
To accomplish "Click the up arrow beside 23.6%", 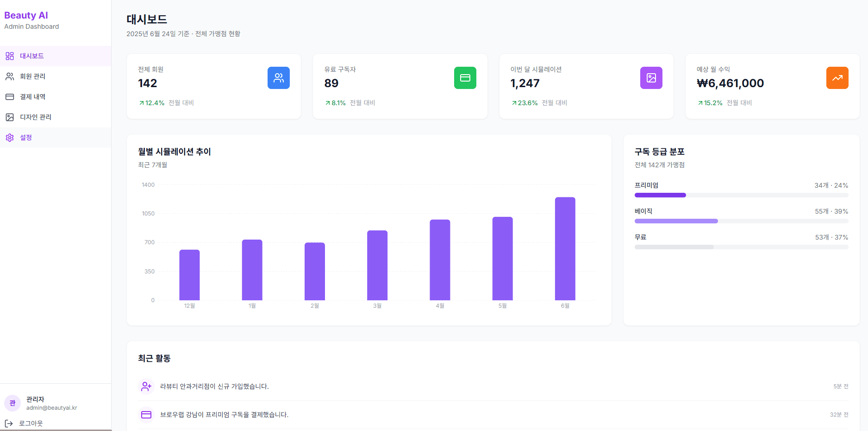I will 514,103.
